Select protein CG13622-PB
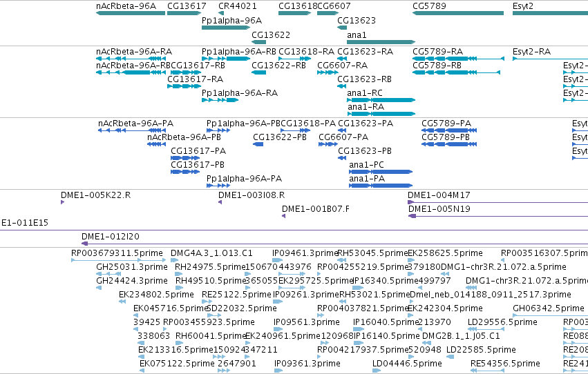The width and height of the screenshot is (588, 374). 258,144
